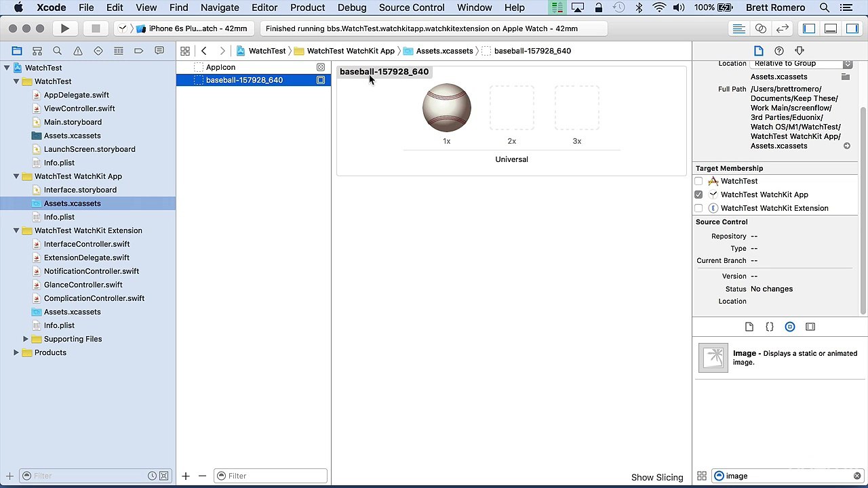
Task: Select the 2x image well
Action: 512,108
